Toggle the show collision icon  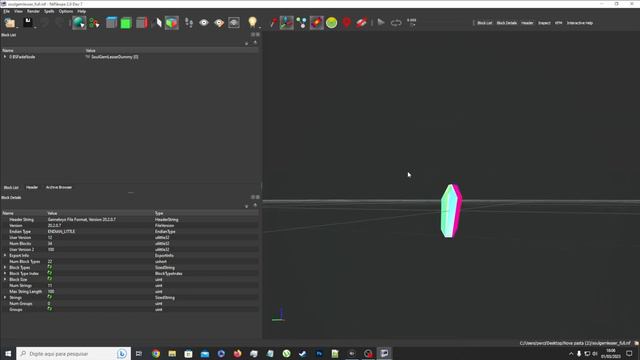316,22
